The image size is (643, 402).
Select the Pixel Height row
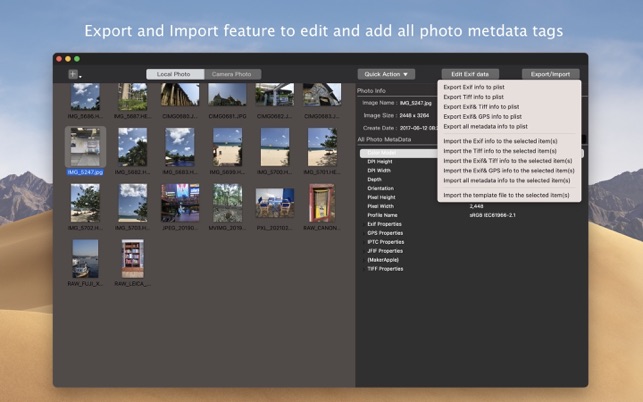point(381,197)
